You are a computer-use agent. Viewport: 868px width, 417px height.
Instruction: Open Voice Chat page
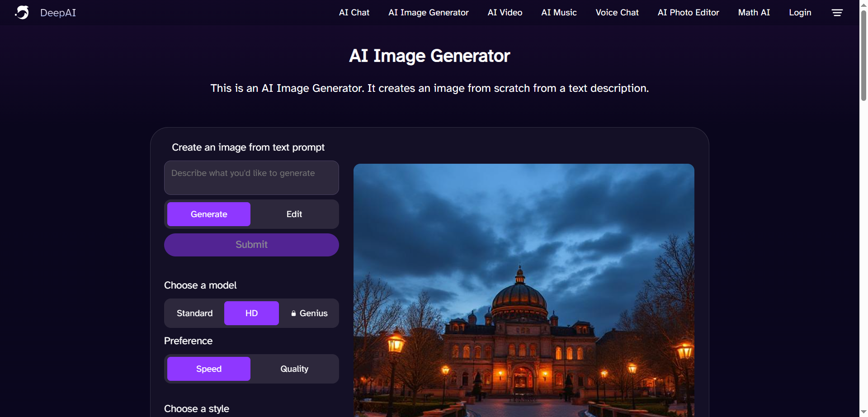[617, 13]
